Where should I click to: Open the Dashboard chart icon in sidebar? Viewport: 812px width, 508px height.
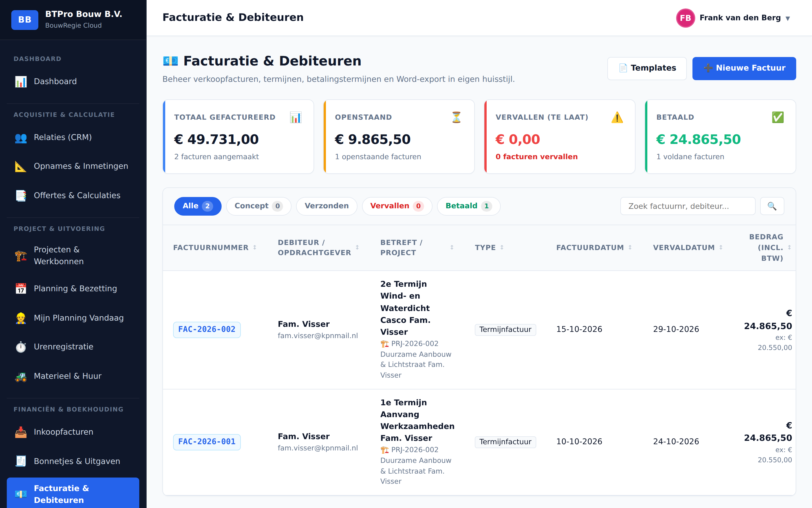click(x=21, y=81)
